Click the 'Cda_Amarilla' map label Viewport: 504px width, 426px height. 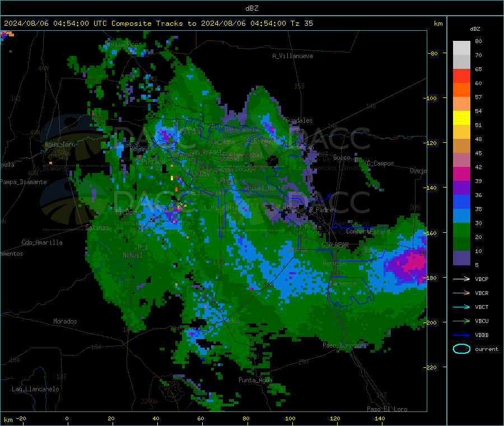click(42, 242)
